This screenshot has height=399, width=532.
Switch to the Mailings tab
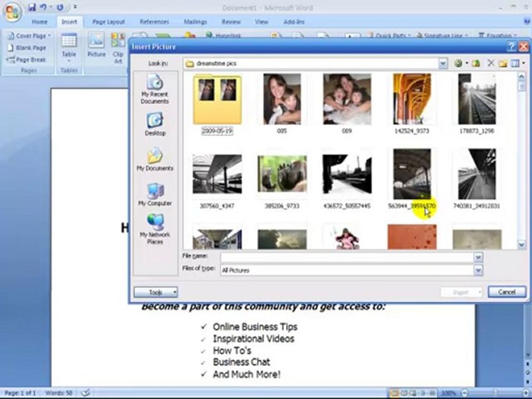click(196, 22)
